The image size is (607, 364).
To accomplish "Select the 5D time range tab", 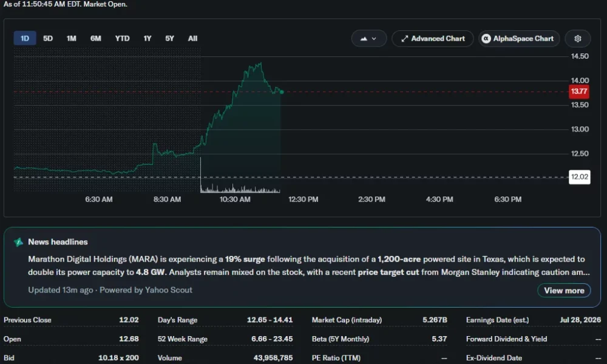I will [47, 38].
